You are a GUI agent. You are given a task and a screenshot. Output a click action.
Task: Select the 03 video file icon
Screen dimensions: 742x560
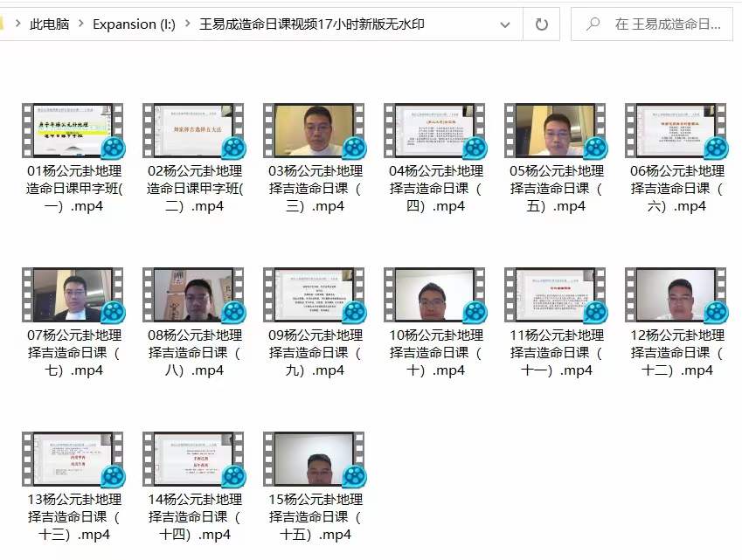(314, 131)
